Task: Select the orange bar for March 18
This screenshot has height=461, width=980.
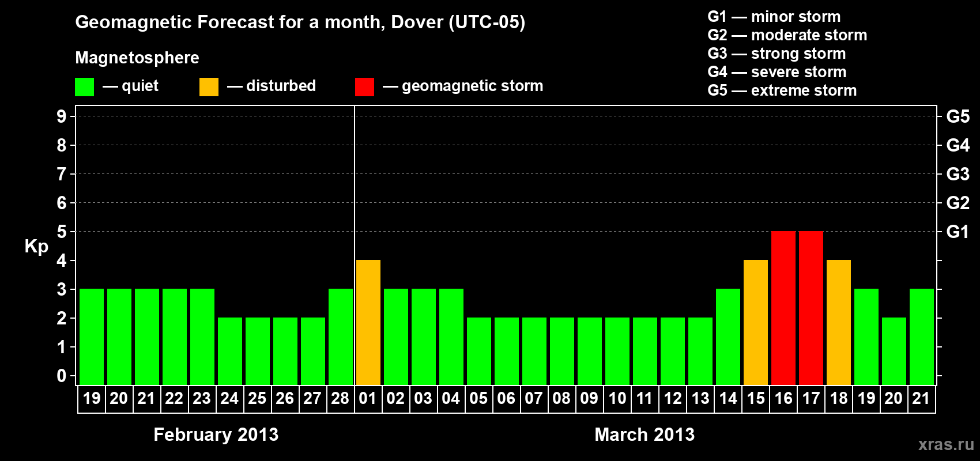Action: 839,322
